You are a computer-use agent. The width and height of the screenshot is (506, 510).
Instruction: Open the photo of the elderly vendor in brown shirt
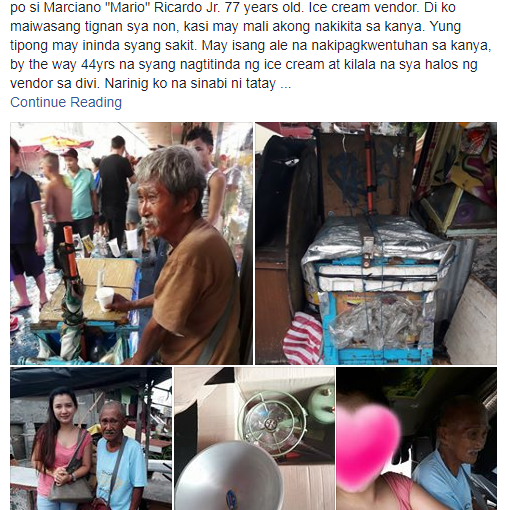tap(131, 243)
